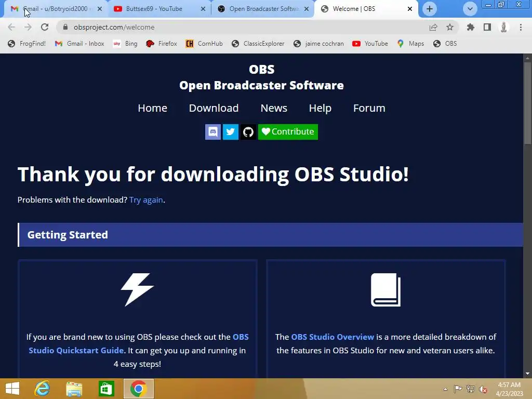Open the YouTube bookmark
The width and height of the screenshot is (532, 399).
click(370, 44)
